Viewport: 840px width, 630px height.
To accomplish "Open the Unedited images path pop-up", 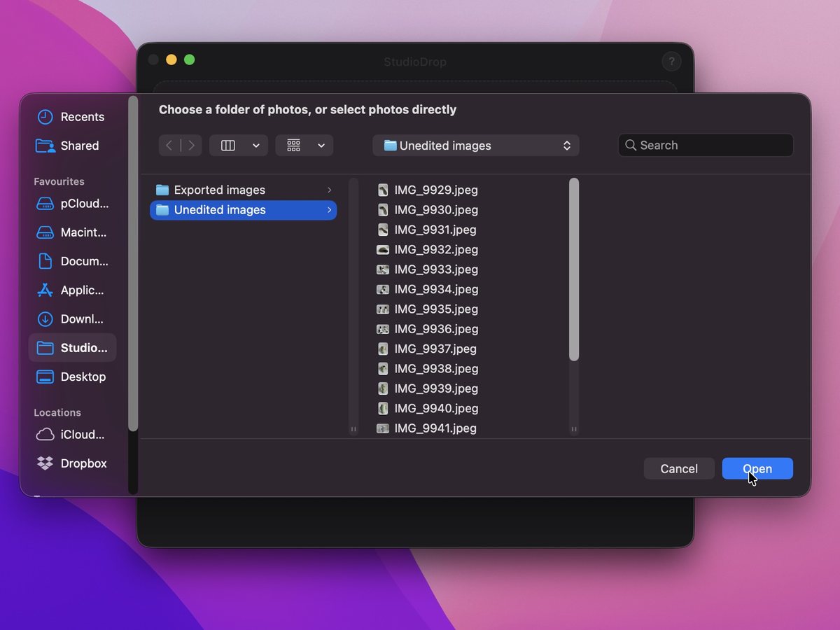I will (x=476, y=146).
